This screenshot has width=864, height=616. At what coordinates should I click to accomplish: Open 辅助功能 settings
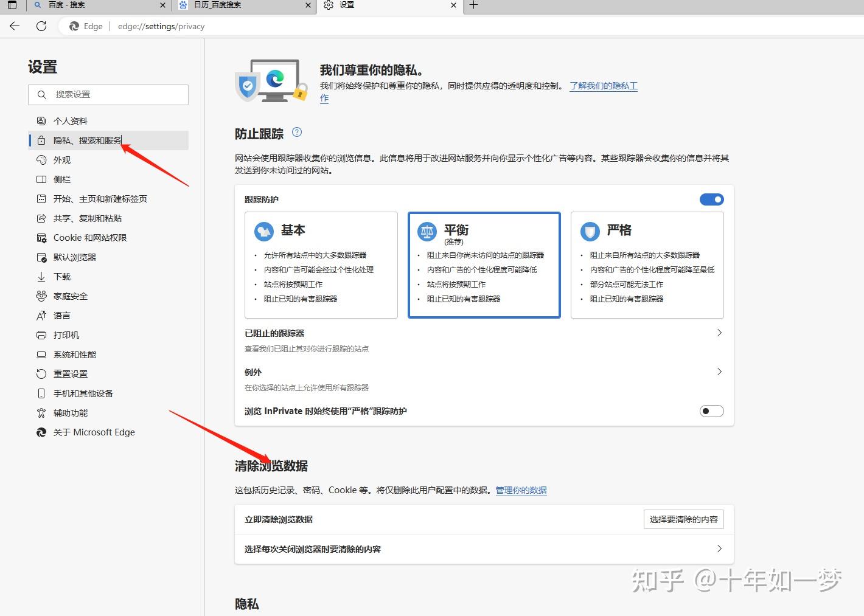(x=69, y=412)
